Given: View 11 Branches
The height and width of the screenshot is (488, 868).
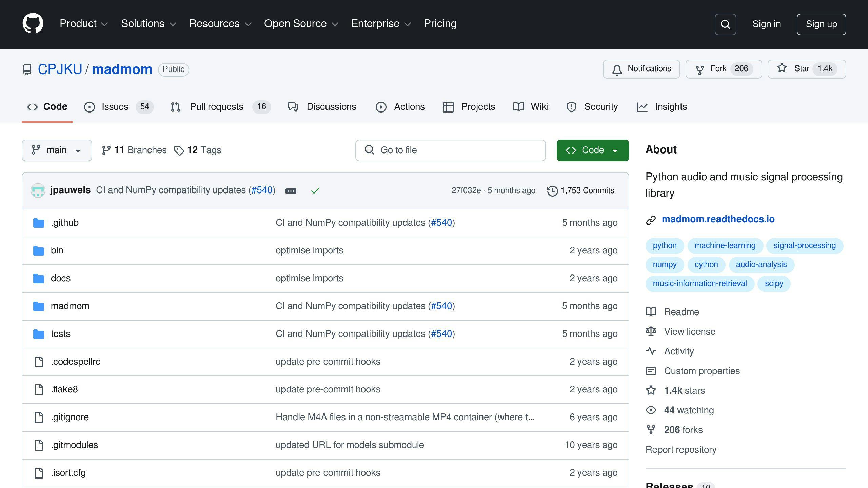Looking at the screenshot, I should tap(134, 150).
